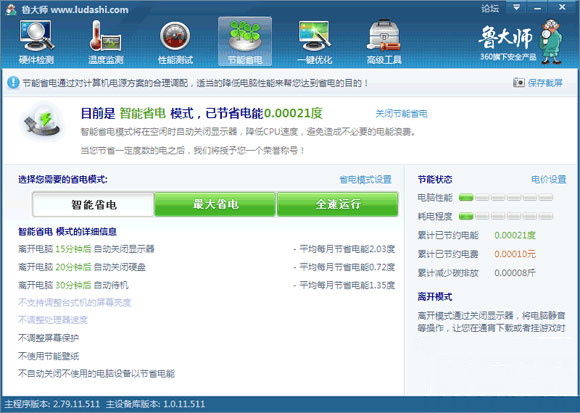Screen dimensions: 580x413
Task: Click the 360旗下安全产品 text
Action: click(508, 57)
